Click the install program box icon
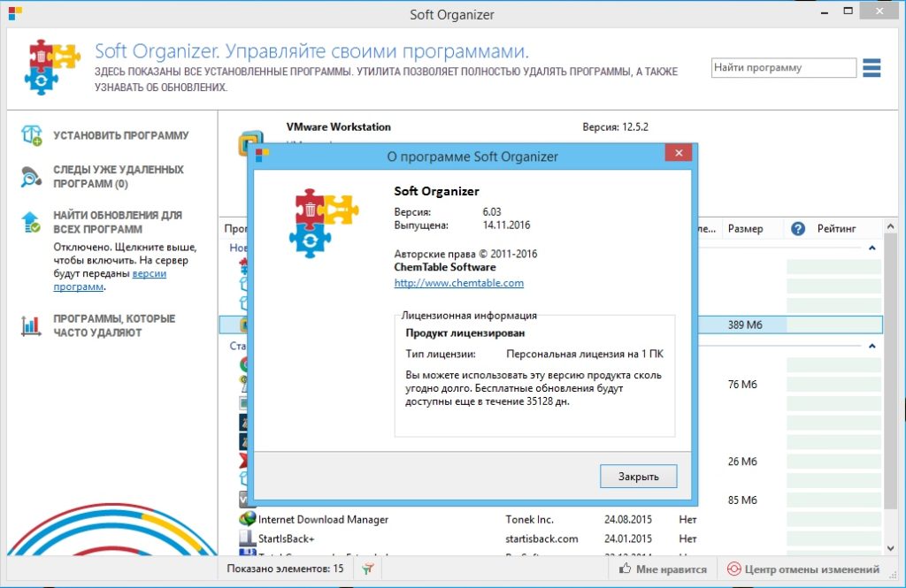 (31, 135)
